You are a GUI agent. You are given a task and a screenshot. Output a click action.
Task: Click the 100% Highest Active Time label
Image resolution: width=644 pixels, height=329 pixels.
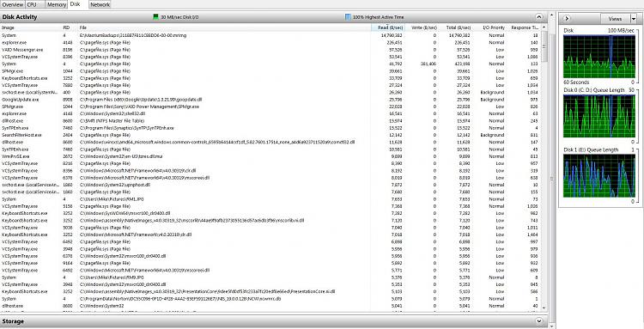[x=379, y=17]
